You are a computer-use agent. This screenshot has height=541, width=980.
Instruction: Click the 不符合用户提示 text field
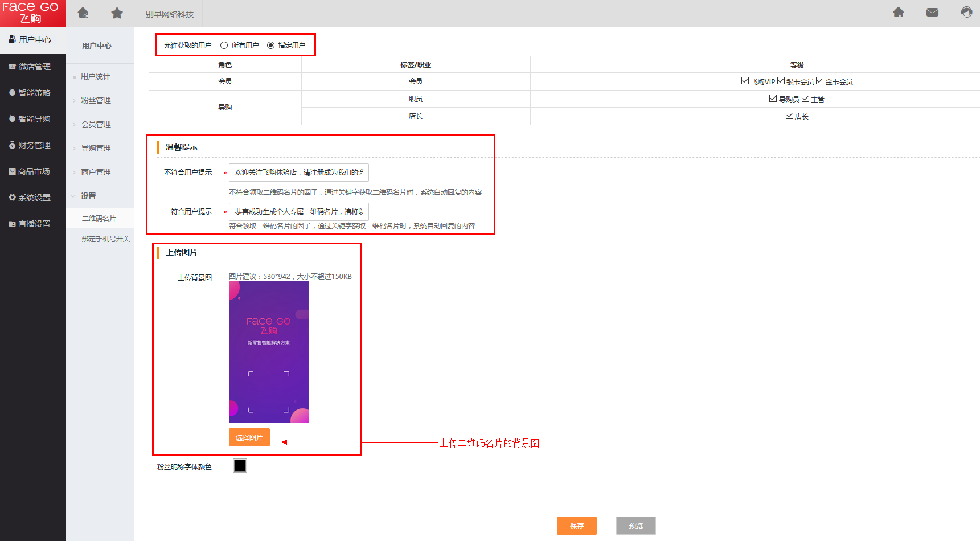click(298, 173)
